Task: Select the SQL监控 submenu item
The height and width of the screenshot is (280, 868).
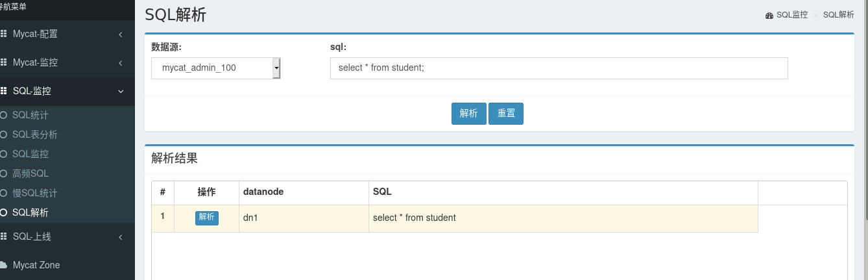Action: [x=30, y=154]
